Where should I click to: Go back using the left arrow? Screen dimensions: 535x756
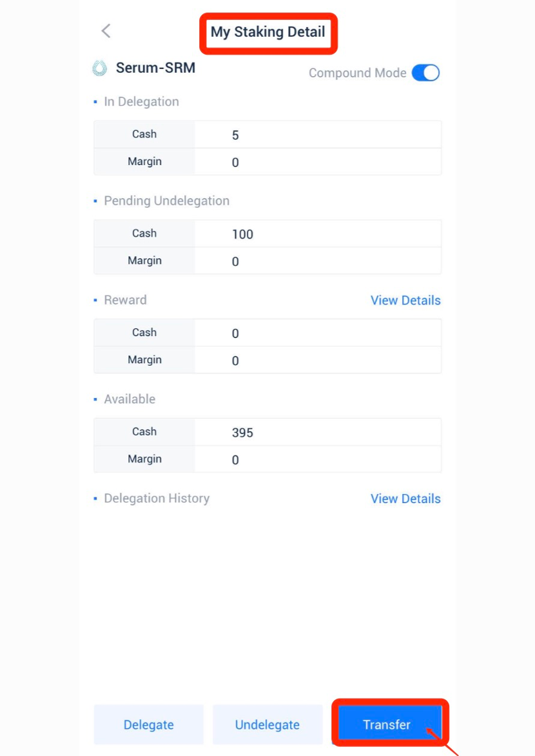[106, 31]
